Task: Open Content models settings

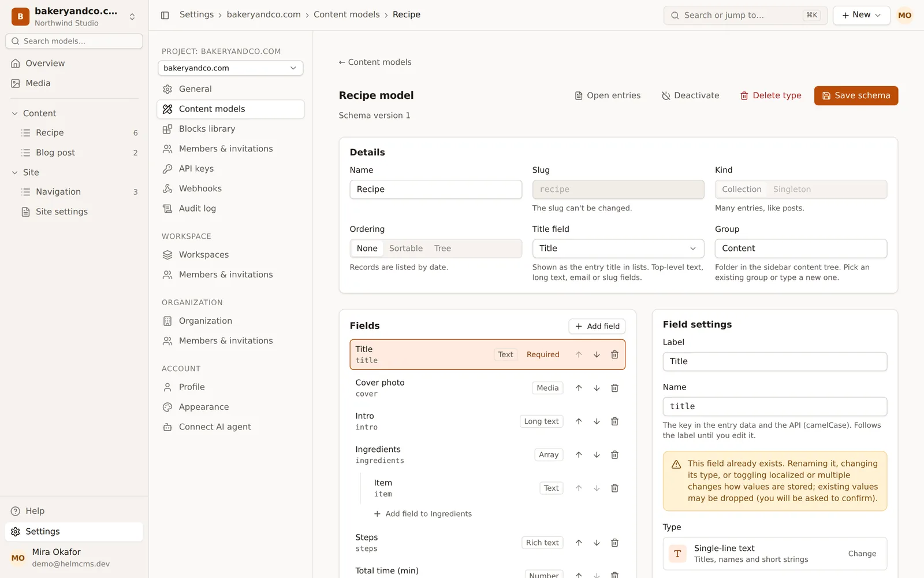Action: [230, 109]
